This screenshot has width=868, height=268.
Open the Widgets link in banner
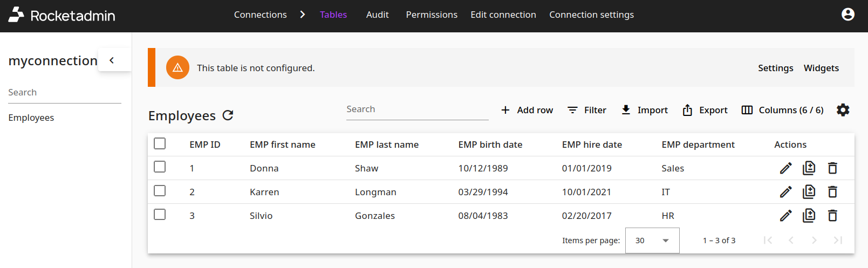coord(821,68)
